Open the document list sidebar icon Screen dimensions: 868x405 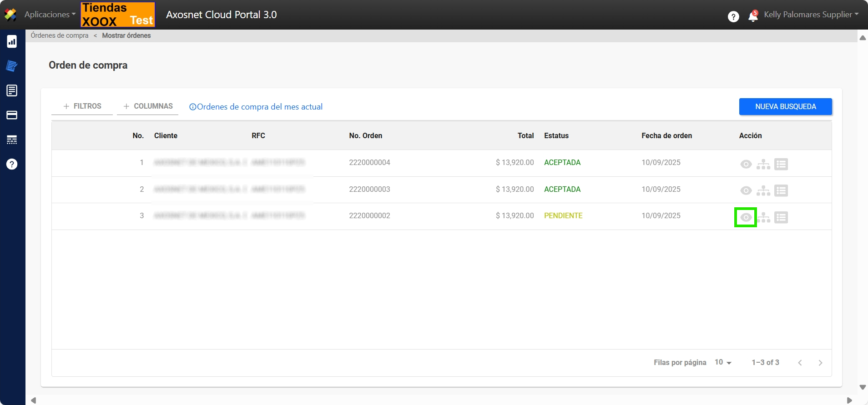click(12, 90)
